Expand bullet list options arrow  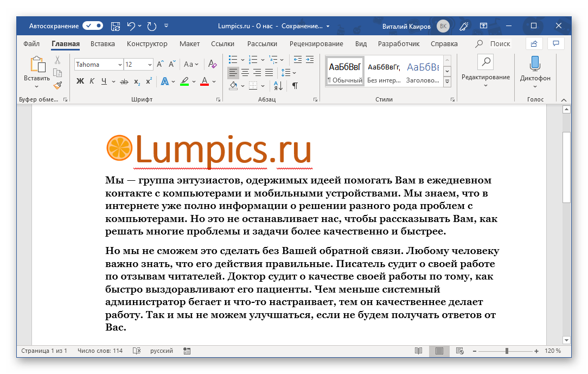click(x=242, y=60)
